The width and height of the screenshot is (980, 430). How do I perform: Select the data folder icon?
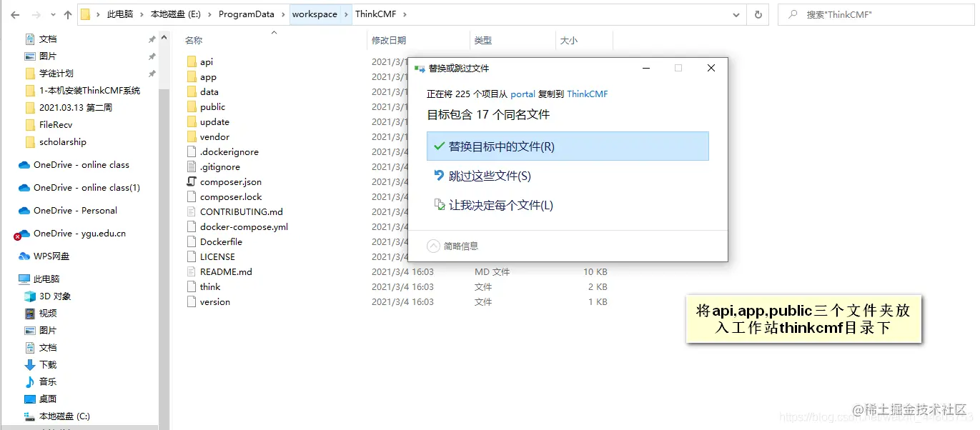191,92
